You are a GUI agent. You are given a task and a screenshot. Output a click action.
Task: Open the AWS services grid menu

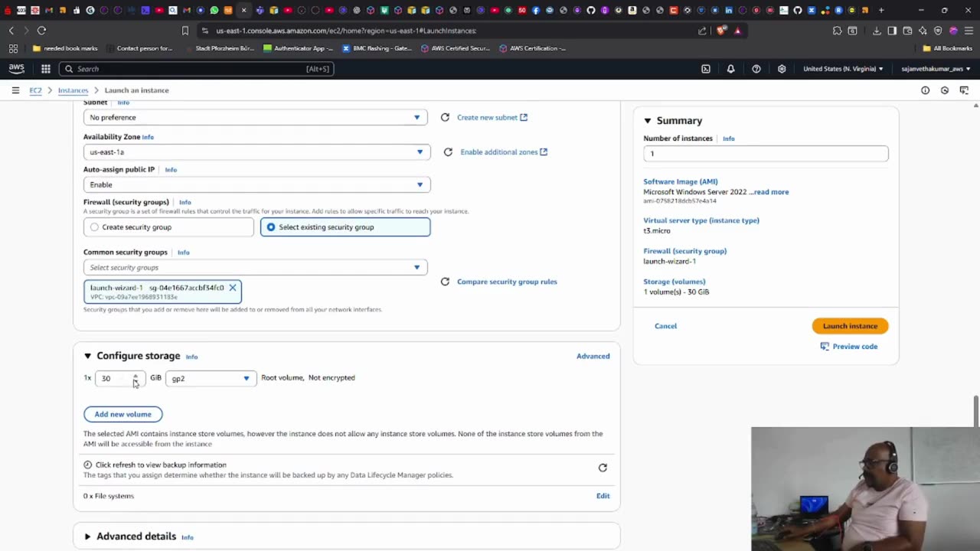[46, 69]
